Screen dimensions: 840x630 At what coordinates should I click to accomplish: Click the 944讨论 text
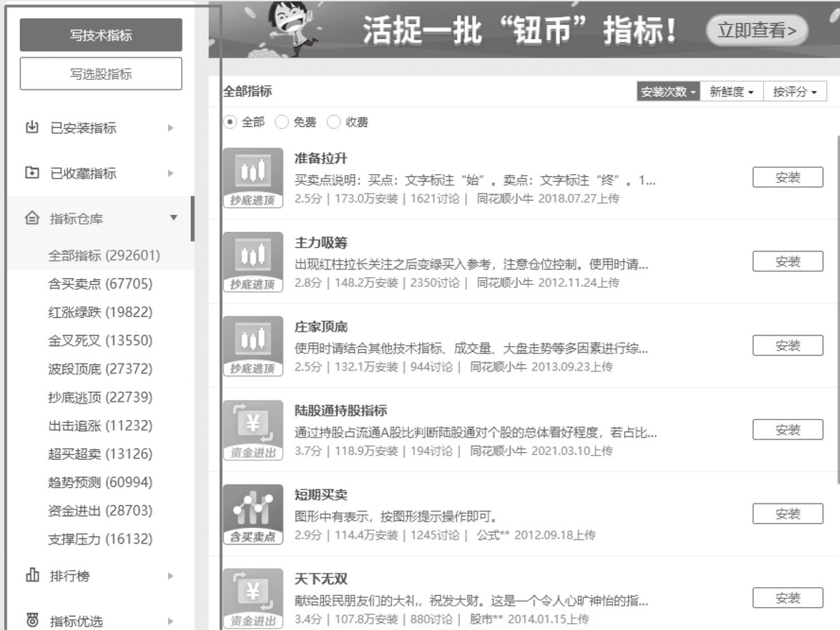pyautogui.click(x=430, y=367)
